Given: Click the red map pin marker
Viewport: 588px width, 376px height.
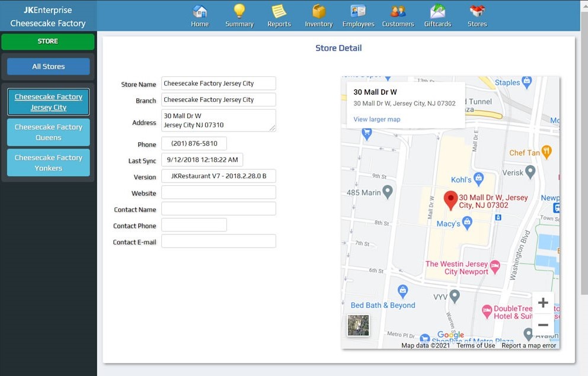Looking at the screenshot, I should pyautogui.click(x=450, y=200).
